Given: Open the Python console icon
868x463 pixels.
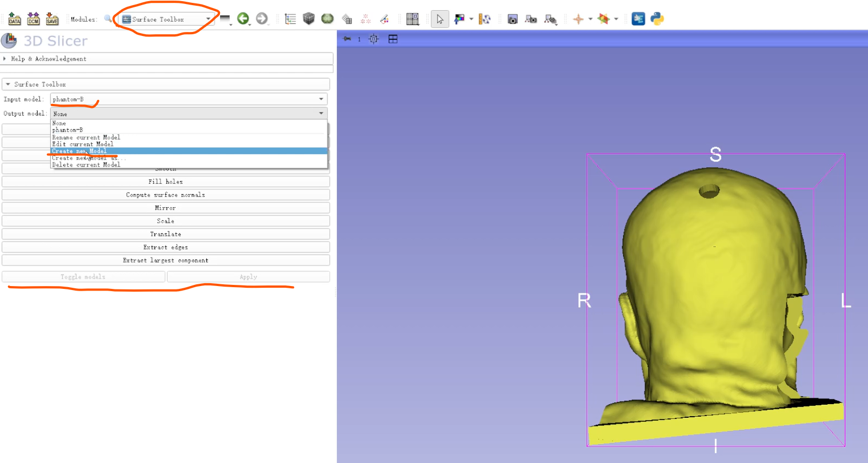Looking at the screenshot, I should pyautogui.click(x=657, y=19).
